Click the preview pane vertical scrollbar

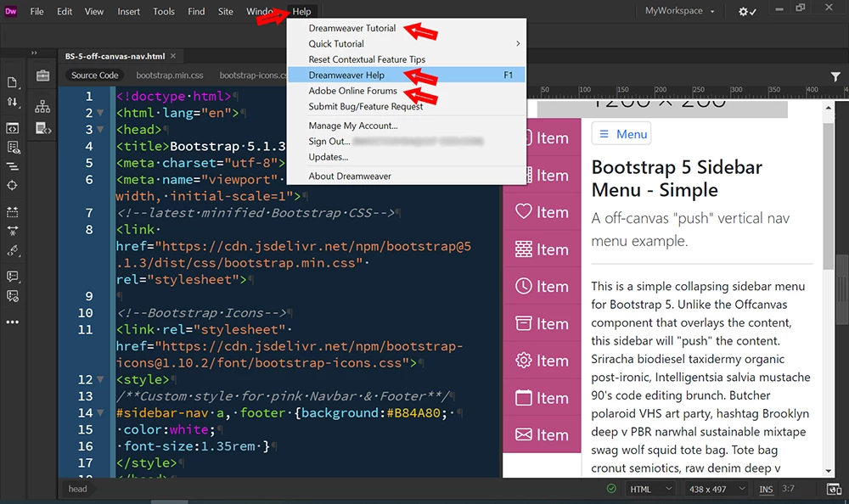tap(829, 195)
